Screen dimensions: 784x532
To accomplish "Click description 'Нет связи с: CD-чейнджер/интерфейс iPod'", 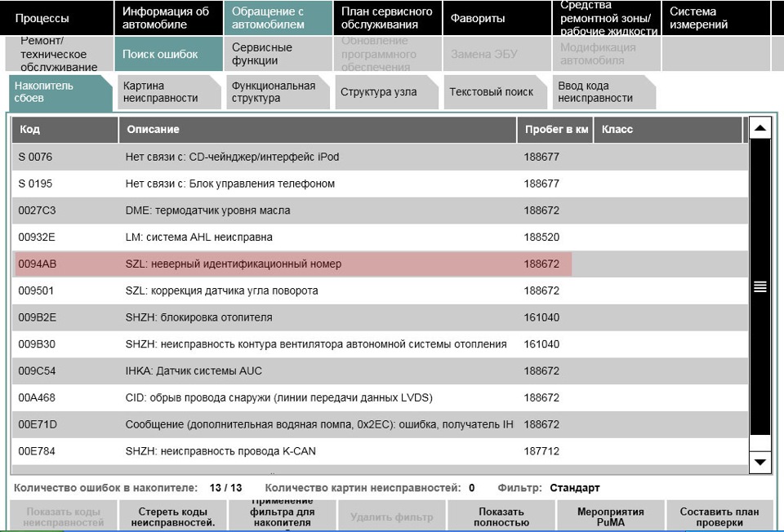I will 232,157.
